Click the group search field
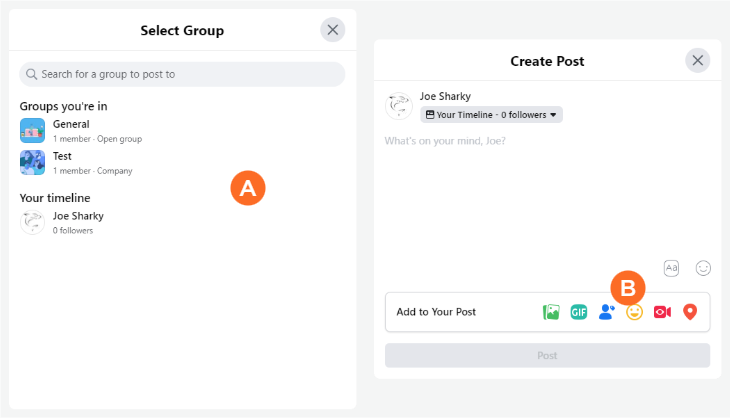Viewport: 730px width, 418px height. (182, 74)
